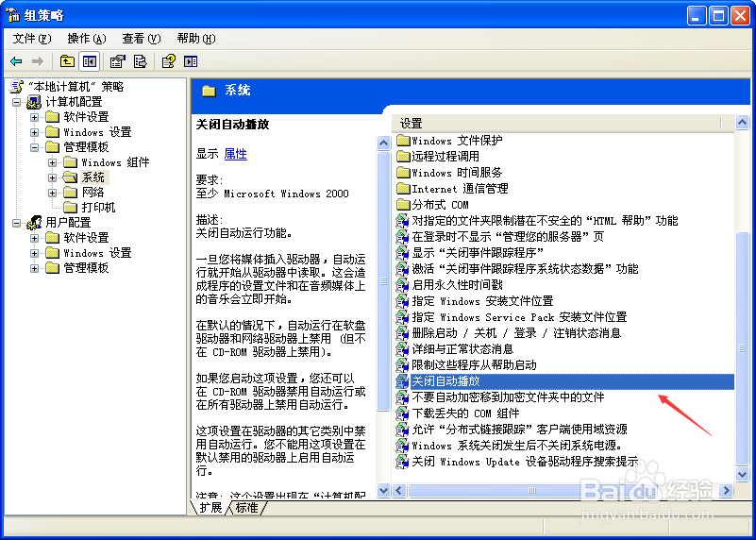Click the Up one level folder icon
This screenshot has height=540, width=756.
(x=67, y=61)
